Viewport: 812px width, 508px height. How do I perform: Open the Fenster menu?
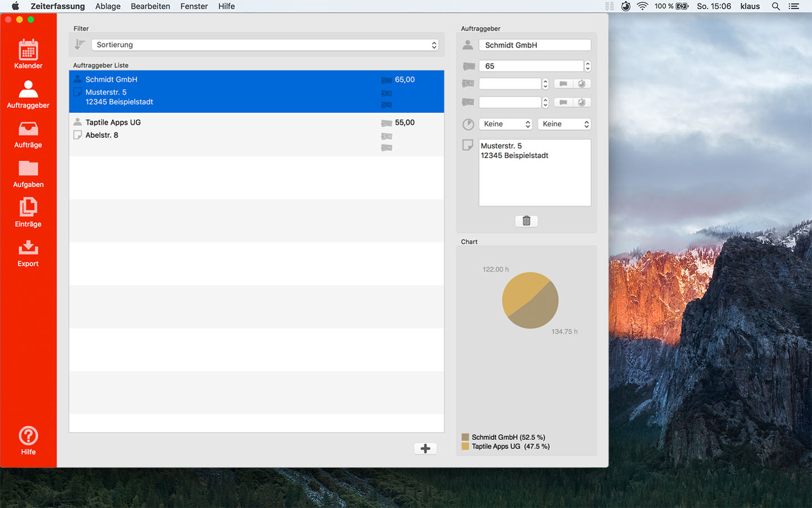pyautogui.click(x=194, y=6)
